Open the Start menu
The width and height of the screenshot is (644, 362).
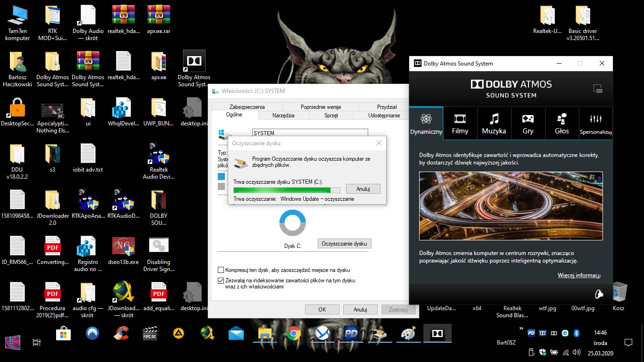pos(12,342)
